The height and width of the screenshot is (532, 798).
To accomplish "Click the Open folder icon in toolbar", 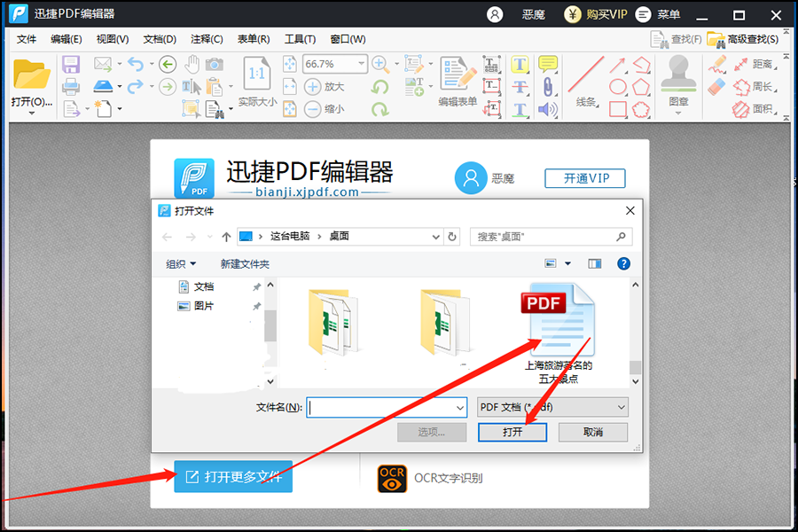I will (32, 74).
